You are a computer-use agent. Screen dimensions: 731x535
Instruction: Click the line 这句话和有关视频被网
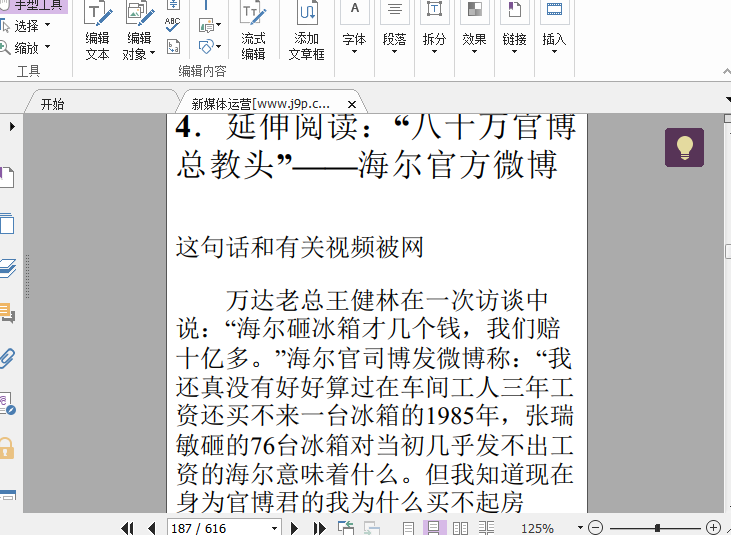(299, 247)
